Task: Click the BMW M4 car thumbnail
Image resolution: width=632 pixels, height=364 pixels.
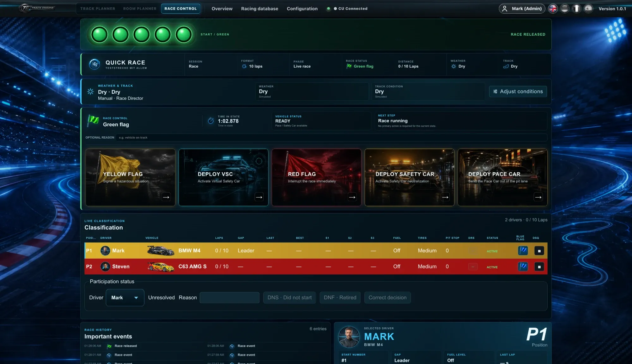Action: pos(161,251)
